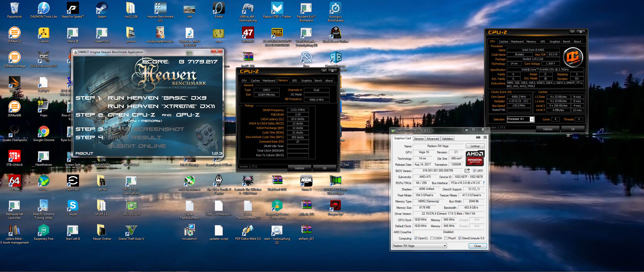The image size is (644, 272).
Task: Click the Core Speed 4589.2 MHz value
Action: 519,97
